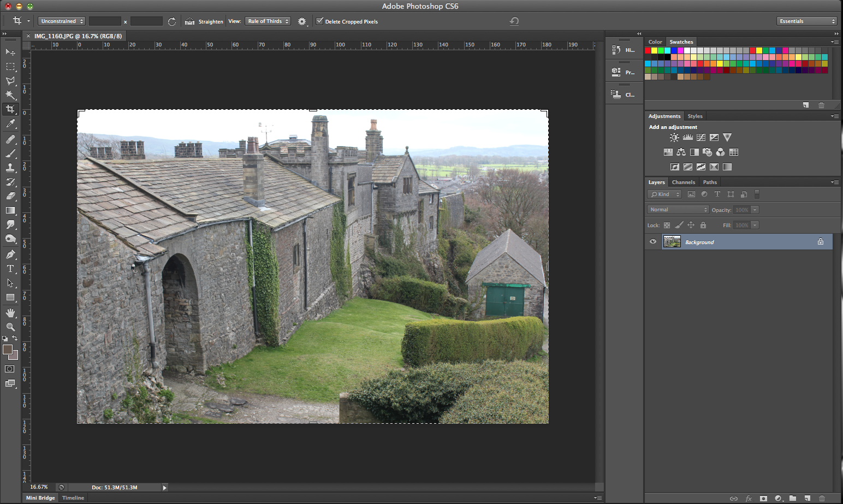The height and width of the screenshot is (504, 843).
Task: Open the Rule of Thirds view dropdown
Action: click(268, 21)
